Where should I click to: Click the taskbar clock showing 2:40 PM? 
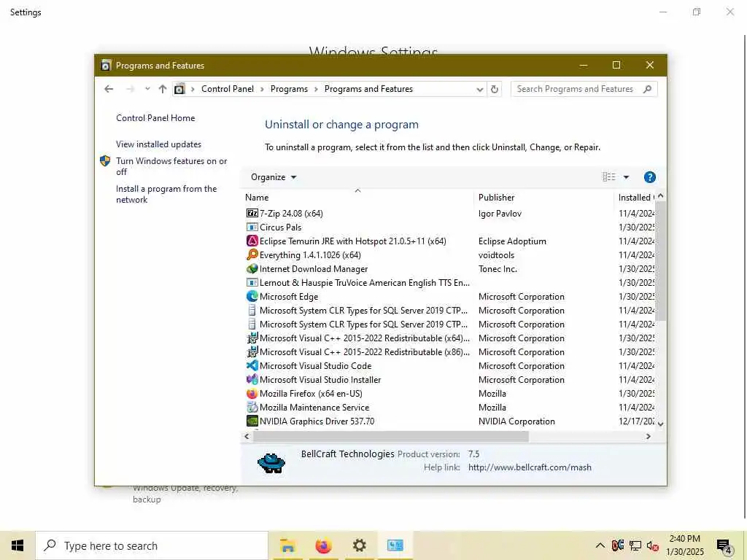[x=684, y=545]
